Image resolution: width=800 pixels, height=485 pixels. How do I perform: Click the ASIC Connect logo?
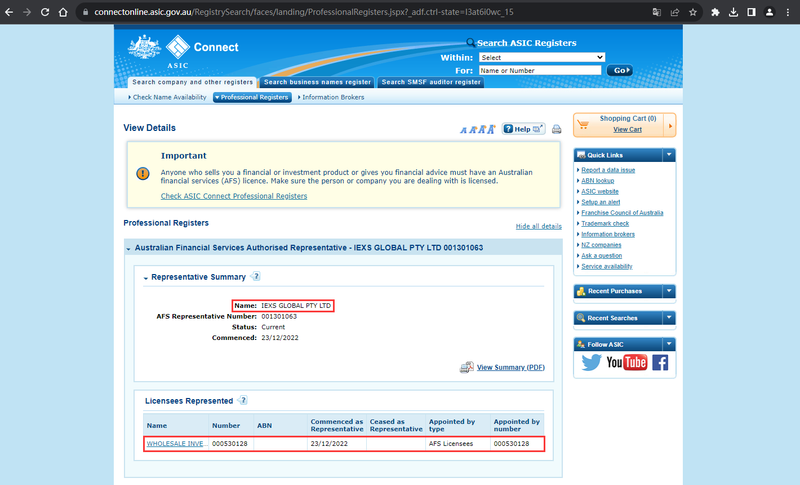coord(183,51)
